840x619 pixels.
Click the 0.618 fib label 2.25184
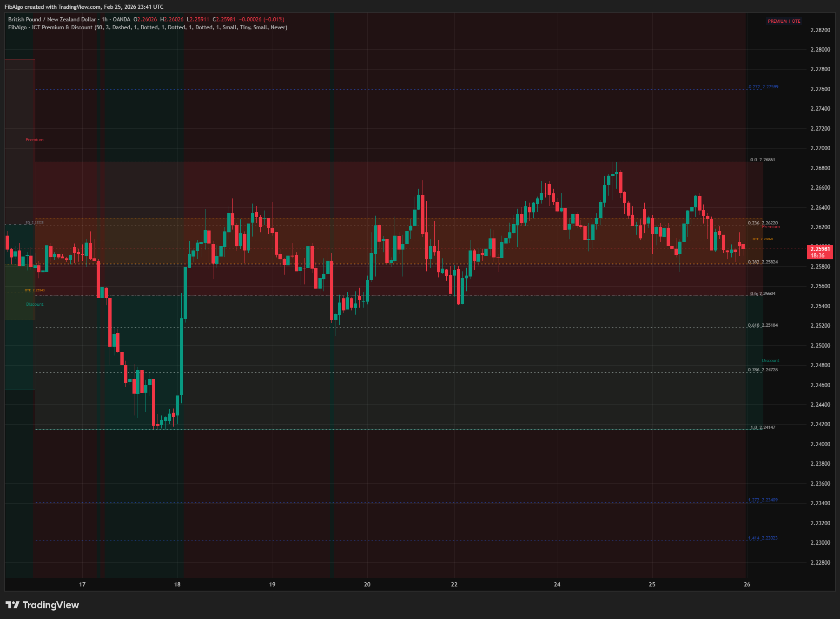762,325
